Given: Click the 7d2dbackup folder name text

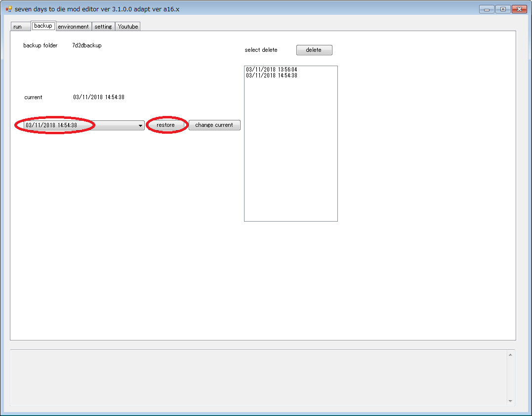Looking at the screenshot, I should click(87, 45).
